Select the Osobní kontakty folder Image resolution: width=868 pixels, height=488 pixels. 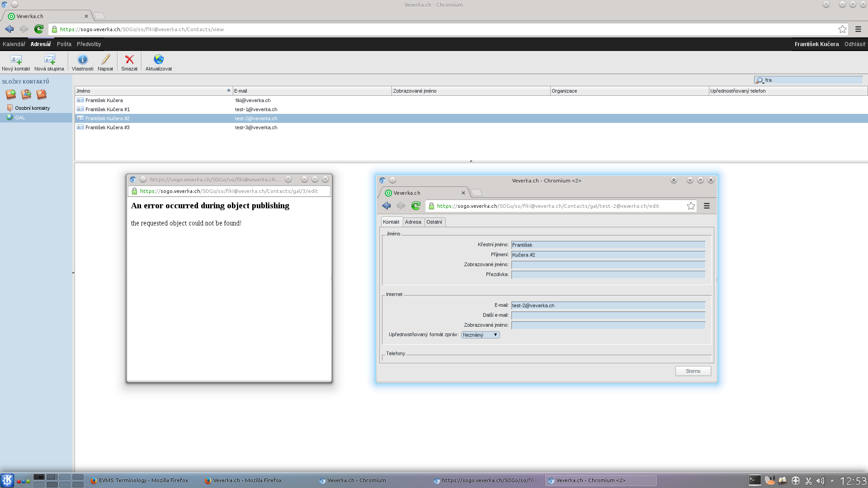(32, 108)
